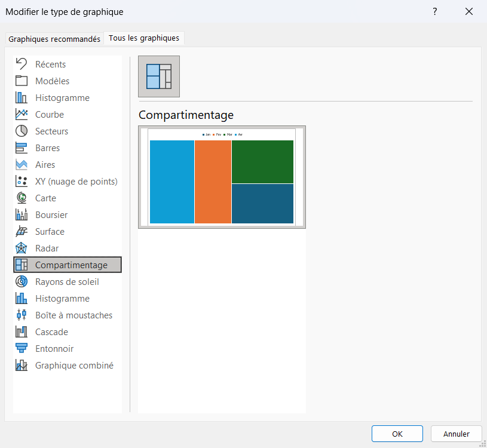Click the Secteurs label
This screenshot has height=448, width=487.
click(51, 131)
